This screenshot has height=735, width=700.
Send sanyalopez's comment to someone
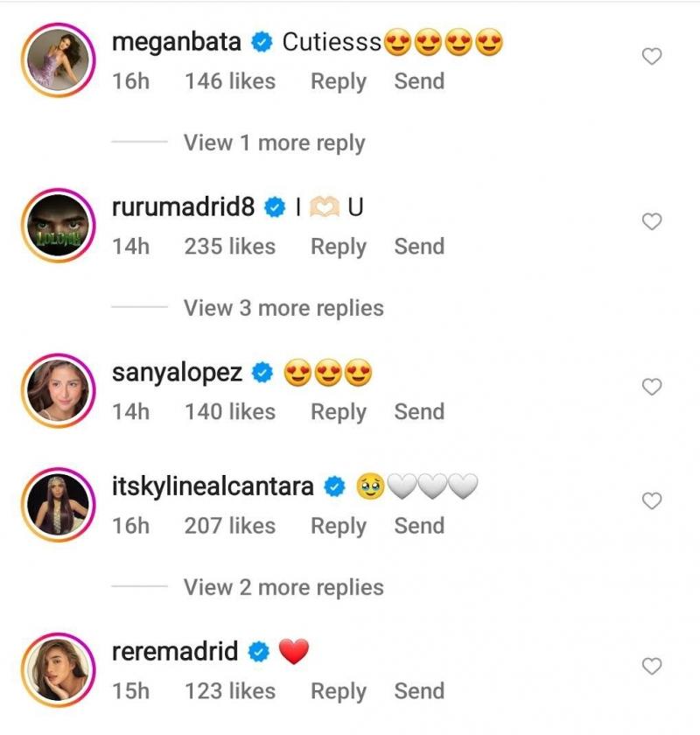click(419, 411)
